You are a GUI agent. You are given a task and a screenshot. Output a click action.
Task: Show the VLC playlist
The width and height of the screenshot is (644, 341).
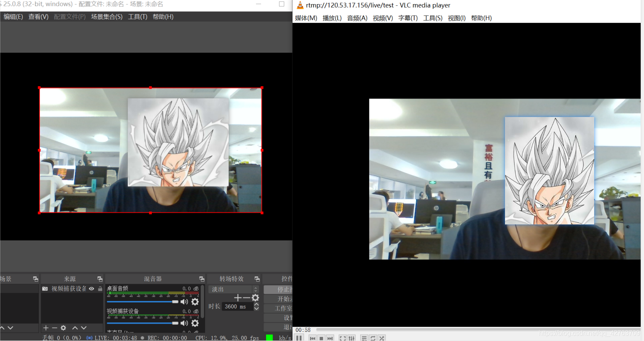click(364, 338)
